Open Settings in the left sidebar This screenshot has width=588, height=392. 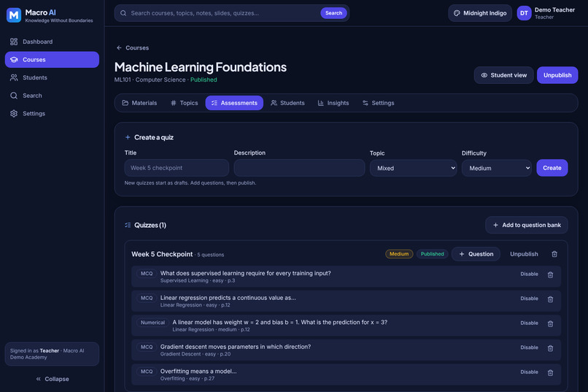[x=52, y=114]
